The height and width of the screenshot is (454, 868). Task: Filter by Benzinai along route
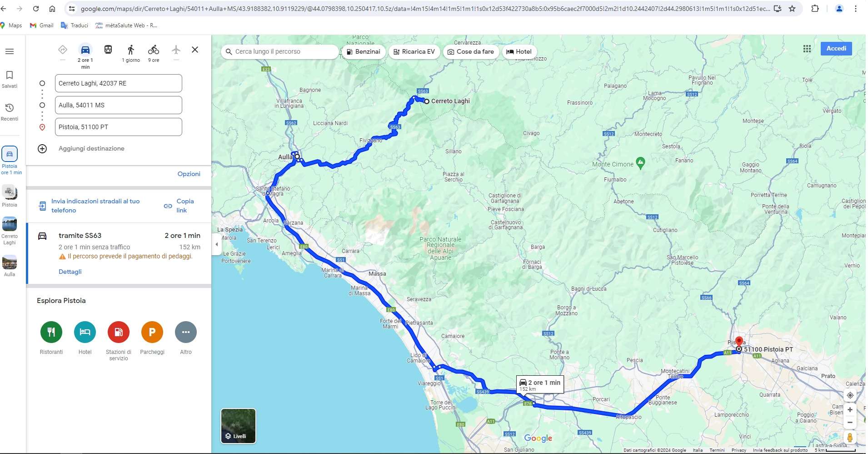pos(364,51)
